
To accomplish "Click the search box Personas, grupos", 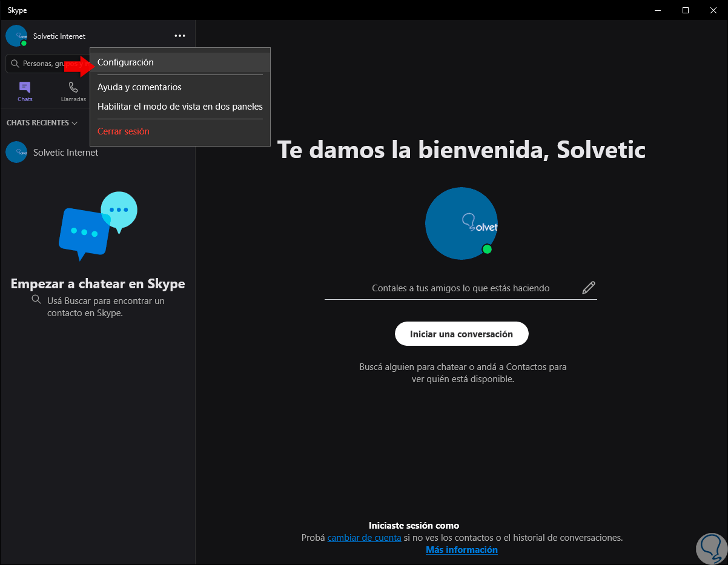I will click(x=47, y=63).
